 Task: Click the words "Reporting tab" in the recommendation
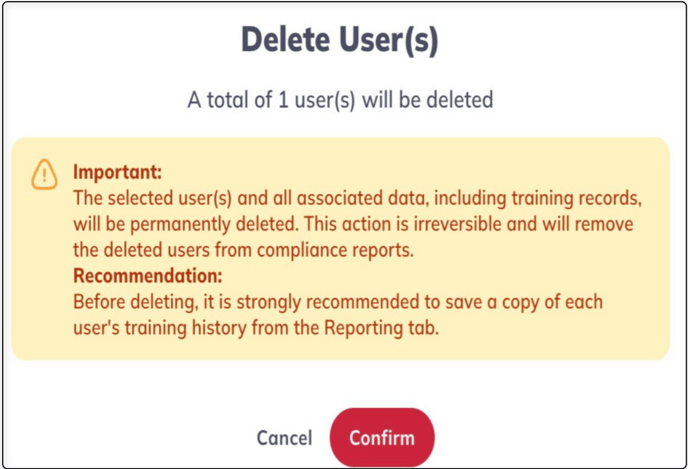pyautogui.click(x=381, y=328)
